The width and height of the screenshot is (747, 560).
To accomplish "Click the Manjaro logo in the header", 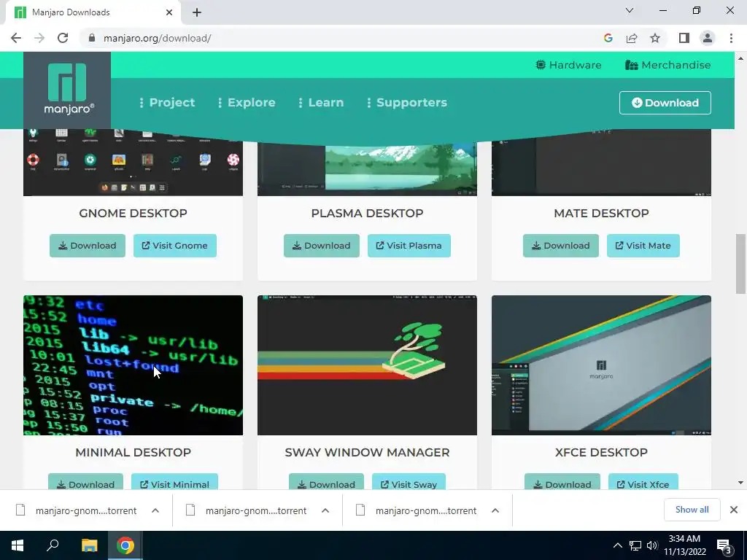I will [67, 90].
